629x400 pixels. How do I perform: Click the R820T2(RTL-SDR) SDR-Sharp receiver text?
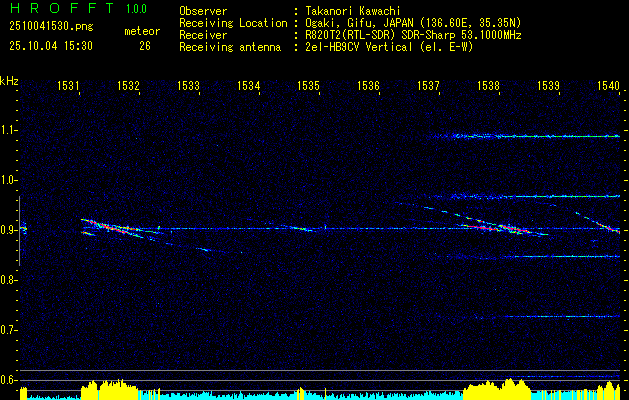click(413, 35)
